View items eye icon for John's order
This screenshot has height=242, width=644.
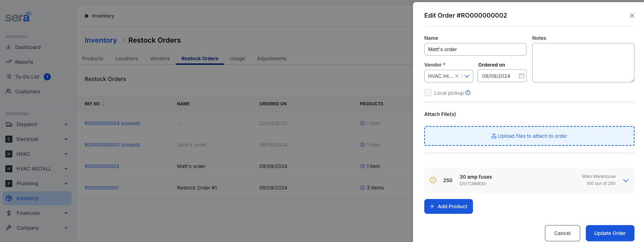[362, 145]
